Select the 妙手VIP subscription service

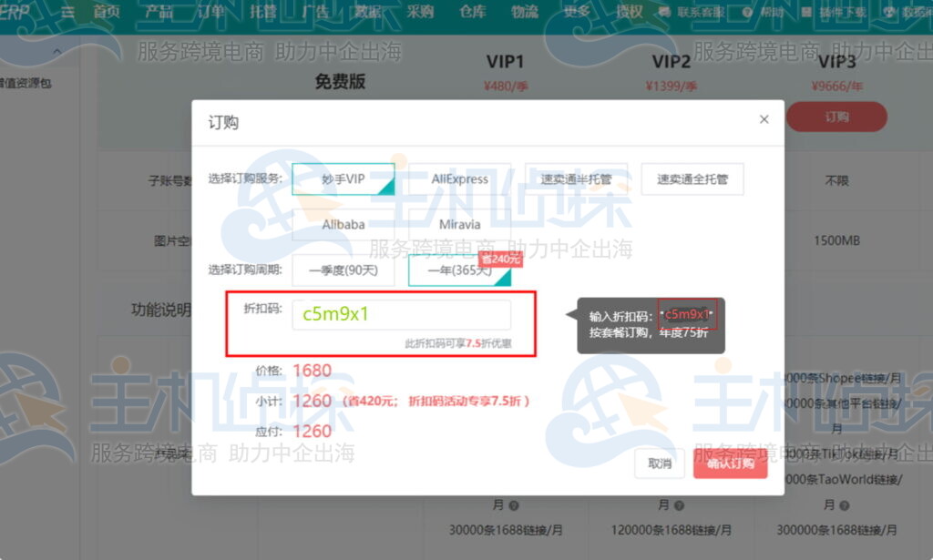pyautogui.click(x=343, y=179)
